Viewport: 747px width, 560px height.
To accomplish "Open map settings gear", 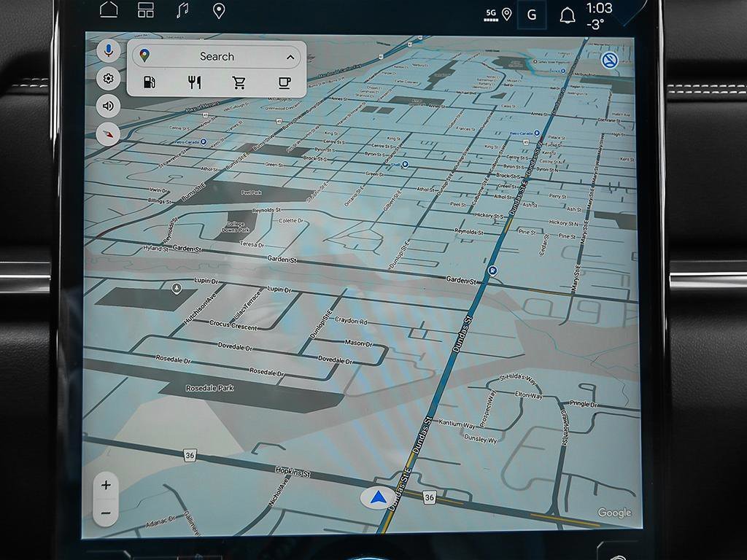I will pyautogui.click(x=109, y=79).
